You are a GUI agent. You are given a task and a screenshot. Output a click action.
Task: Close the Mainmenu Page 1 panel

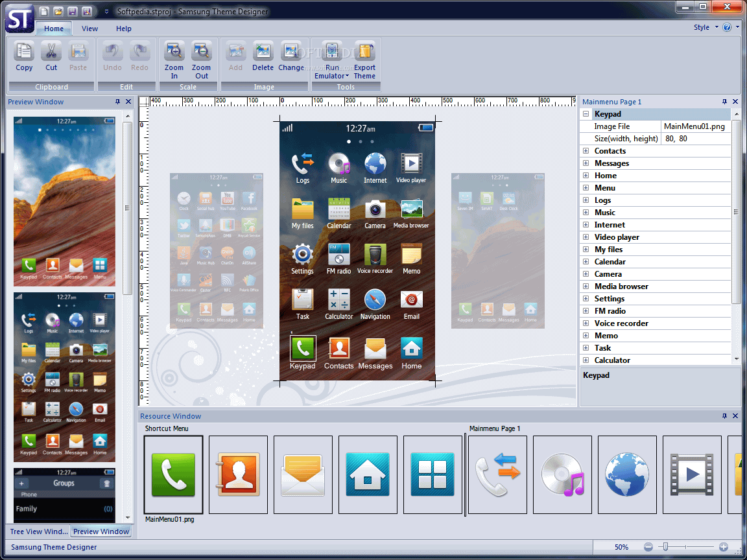tap(735, 101)
